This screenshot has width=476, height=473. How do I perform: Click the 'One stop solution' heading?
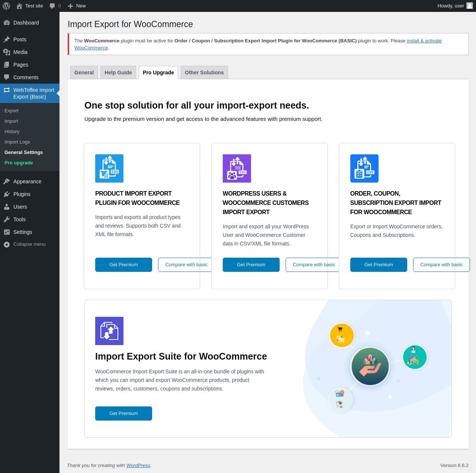coord(197,105)
